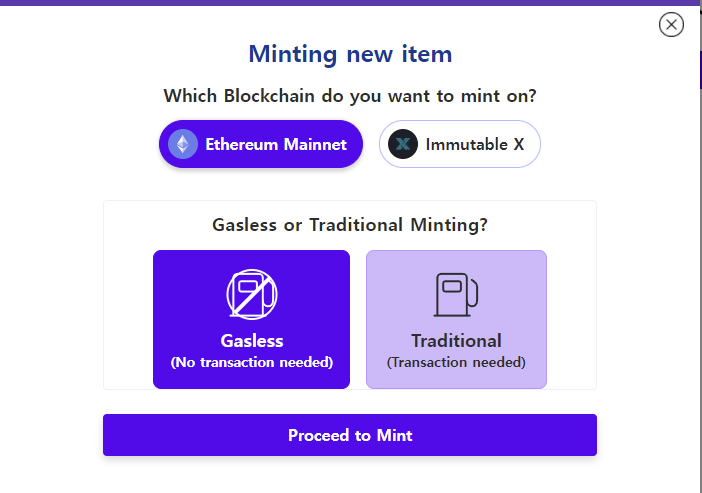Viewport: 702px width, 493px height.
Task: Choose Immutable X as the blockchain
Action: 459,144
